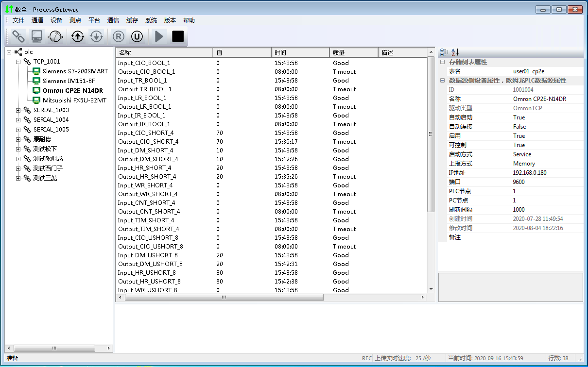Click the categorized view icon in properties
The width and height of the screenshot is (588, 367).
444,52
